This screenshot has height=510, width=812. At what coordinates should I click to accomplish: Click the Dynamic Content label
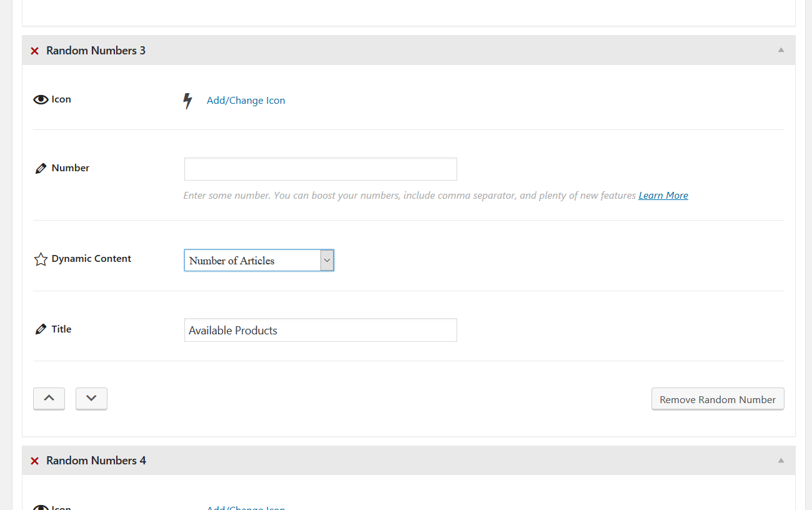tap(91, 259)
